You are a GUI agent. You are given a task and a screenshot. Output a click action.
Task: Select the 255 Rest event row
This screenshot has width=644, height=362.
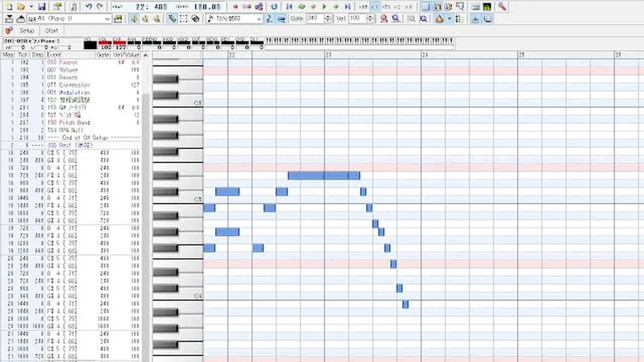[x=71, y=145]
